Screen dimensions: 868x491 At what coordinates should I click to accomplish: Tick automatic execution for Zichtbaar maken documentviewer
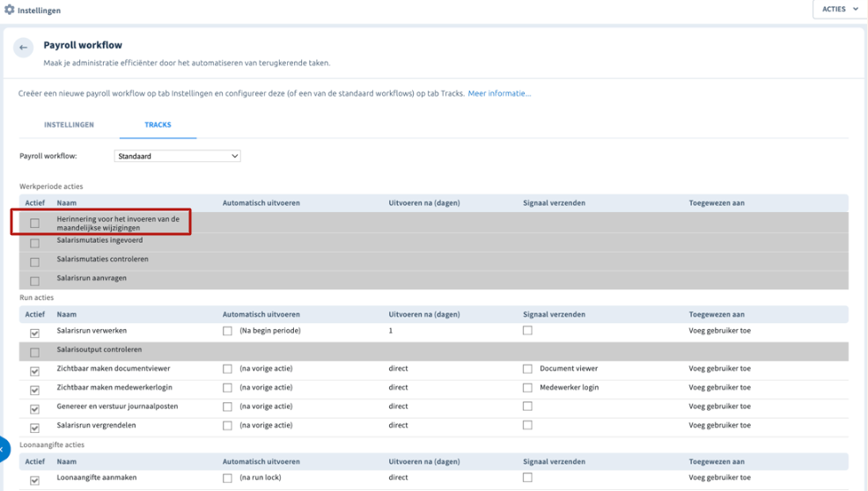point(227,369)
